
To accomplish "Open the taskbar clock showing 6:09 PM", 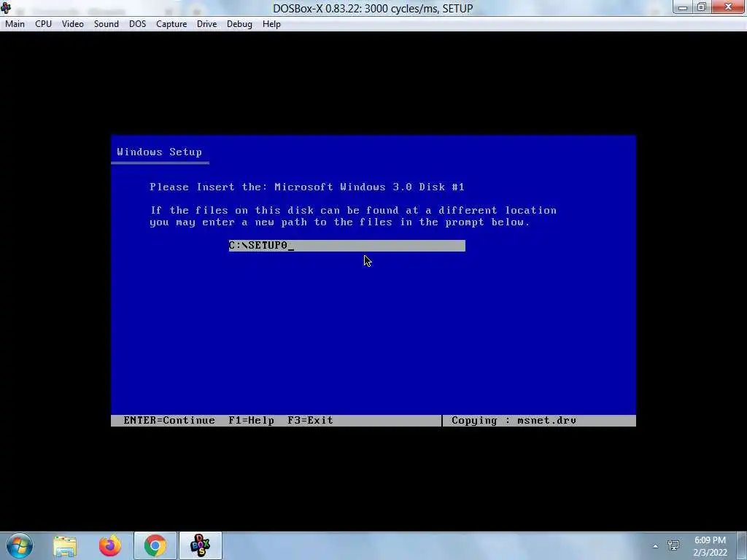I will (710, 546).
